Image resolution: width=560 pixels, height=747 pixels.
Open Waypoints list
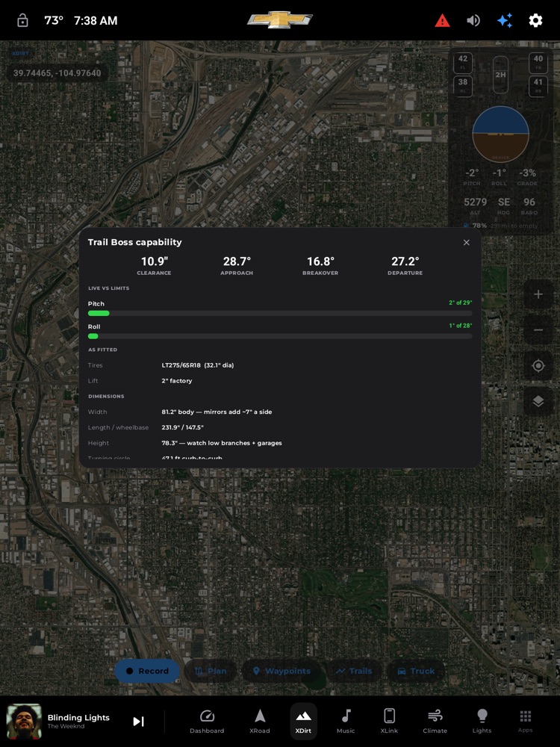pyautogui.click(x=281, y=671)
